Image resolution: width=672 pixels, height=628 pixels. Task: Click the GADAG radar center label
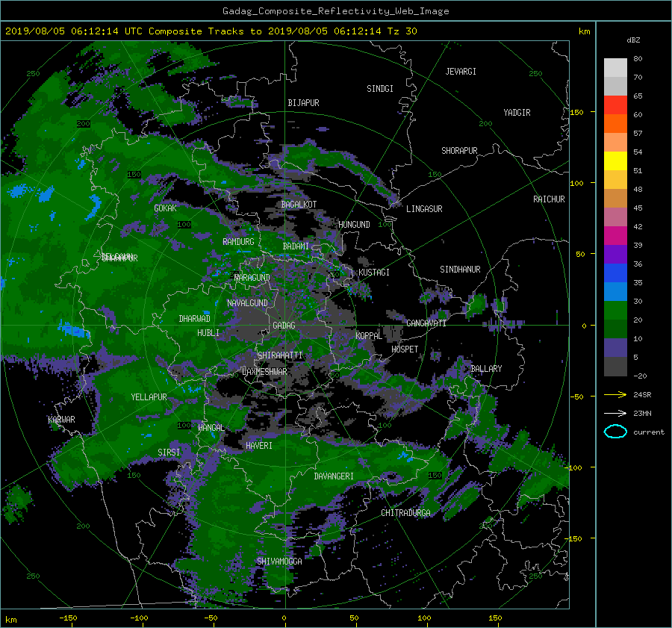pos(284,326)
